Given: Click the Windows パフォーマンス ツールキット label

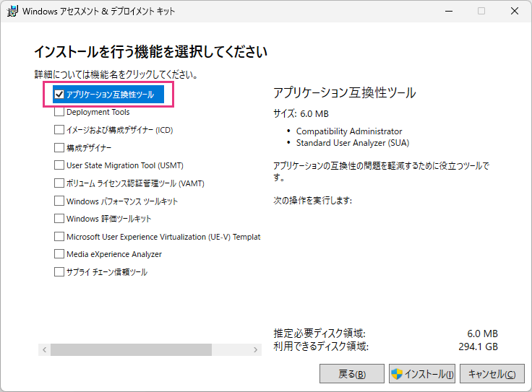Looking at the screenshot, I should pos(122,201).
